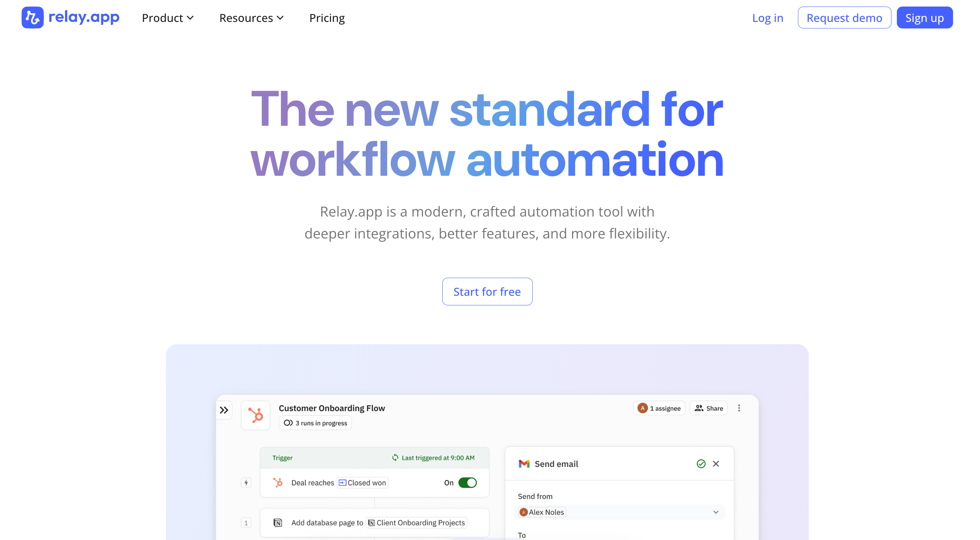Click the Request demo button
The width and height of the screenshot is (980, 540).
coord(844,18)
